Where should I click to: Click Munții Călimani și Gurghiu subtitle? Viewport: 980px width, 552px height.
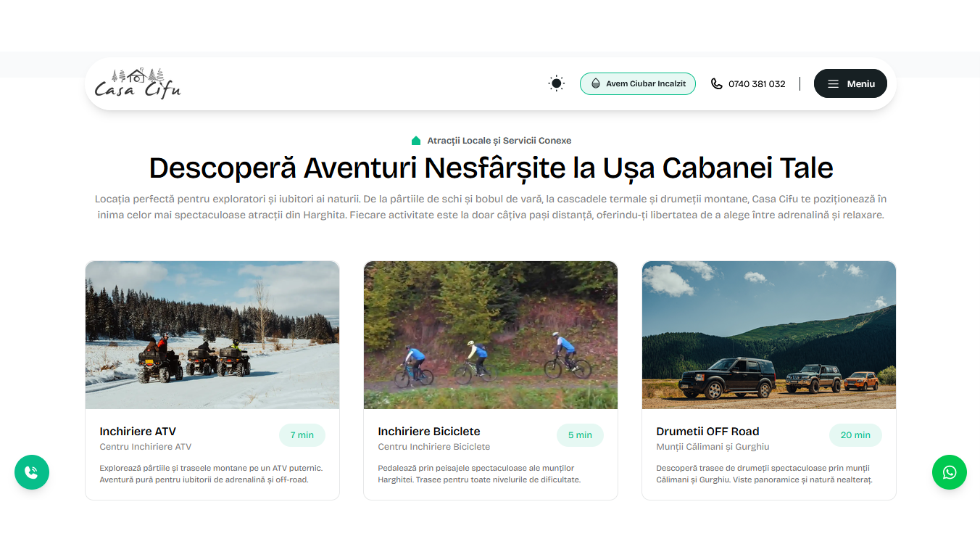pos(713,447)
